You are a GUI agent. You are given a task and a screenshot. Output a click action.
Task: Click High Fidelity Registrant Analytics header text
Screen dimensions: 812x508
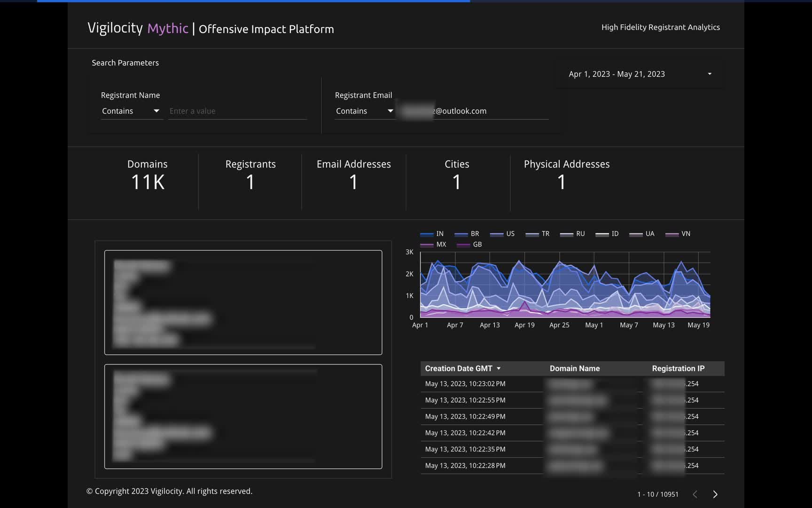click(661, 27)
